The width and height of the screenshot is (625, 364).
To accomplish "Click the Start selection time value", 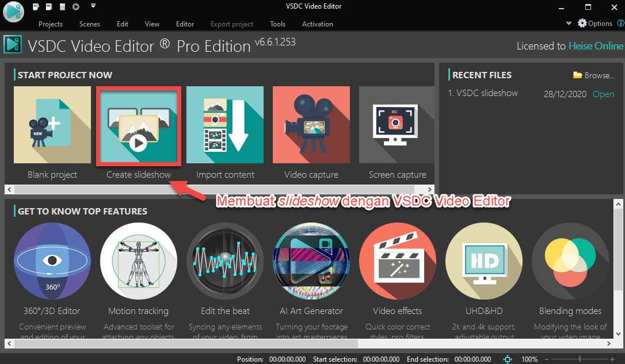I will (381, 359).
